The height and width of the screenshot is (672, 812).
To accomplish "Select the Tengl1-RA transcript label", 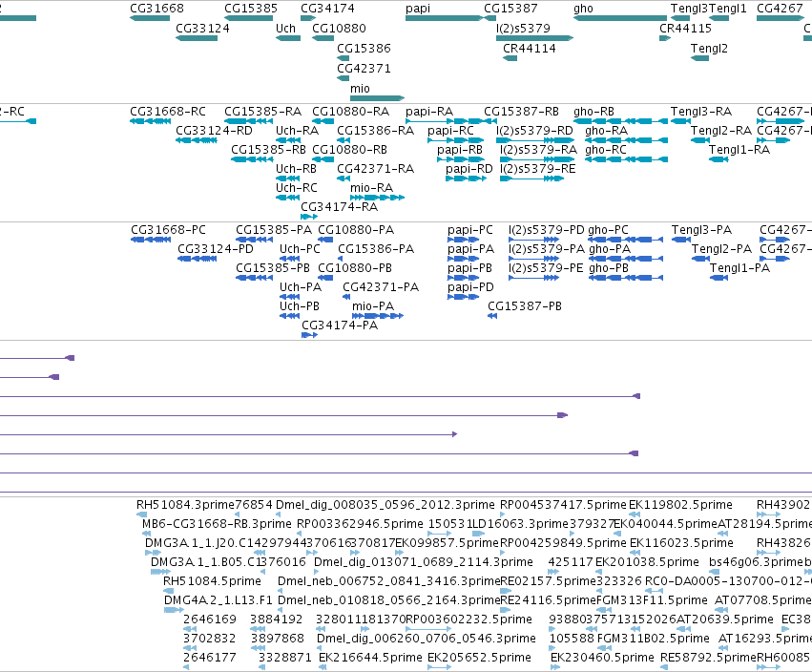I will click(739, 150).
